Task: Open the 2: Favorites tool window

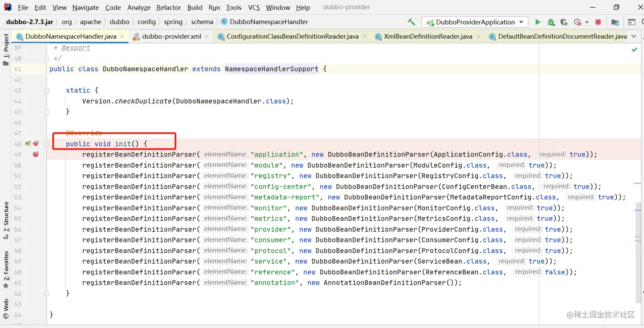Action: (x=6, y=270)
